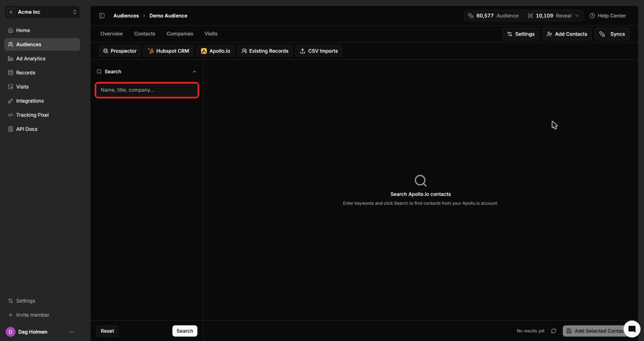
Task: Switch to the Contacts tab
Action: click(x=144, y=34)
